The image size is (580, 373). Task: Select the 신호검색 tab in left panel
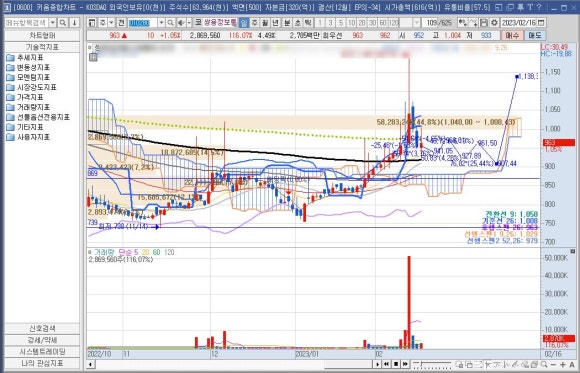pyautogui.click(x=42, y=328)
